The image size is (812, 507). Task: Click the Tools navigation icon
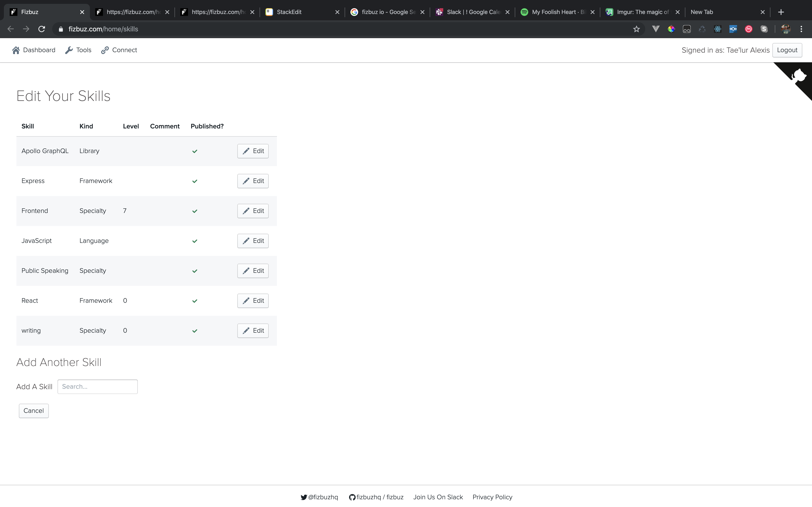point(68,50)
